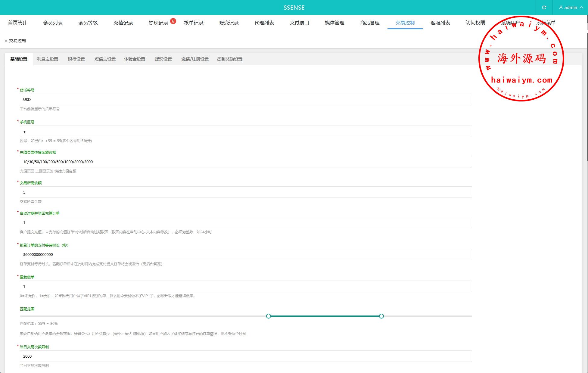Focus the 充值页面快捷金额选择 input field
Viewport: 588px width, 373px height.
[246, 162]
